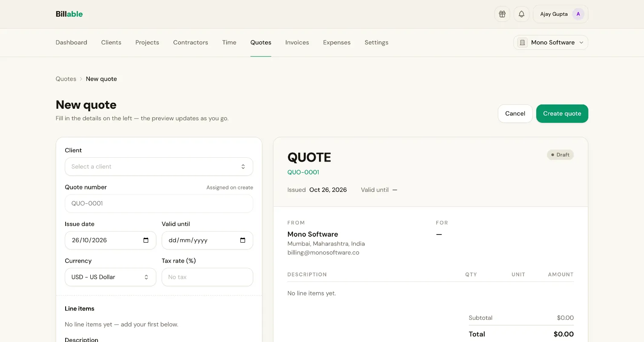This screenshot has height=342, width=644.
Task: Click the building icon beside Mono Software
Action: [522, 43]
